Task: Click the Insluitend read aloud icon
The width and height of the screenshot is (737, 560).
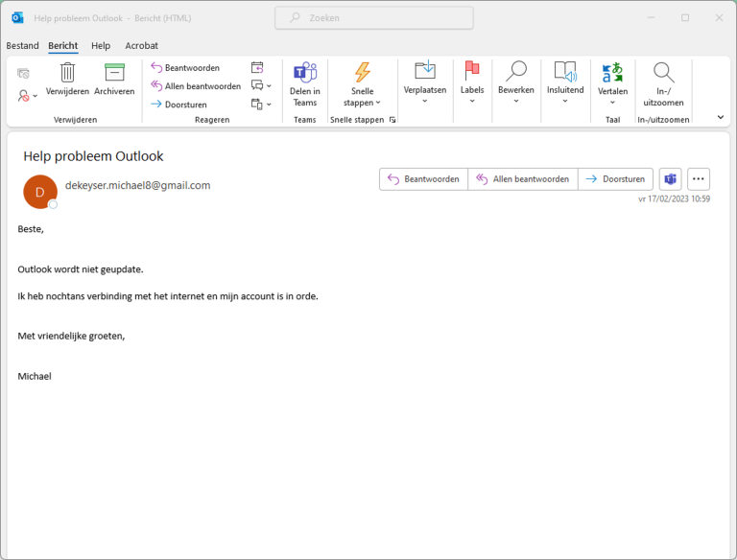Action: (565, 71)
